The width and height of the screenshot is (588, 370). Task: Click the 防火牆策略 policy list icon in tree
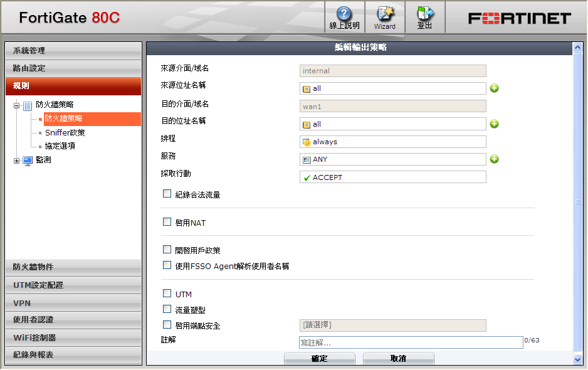(x=28, y=106)
